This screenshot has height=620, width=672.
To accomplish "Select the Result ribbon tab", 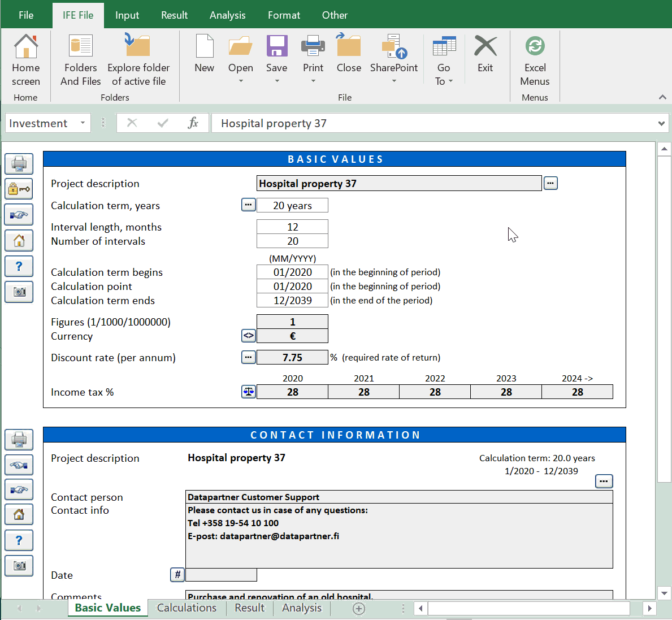I will [x=175, y=15].
